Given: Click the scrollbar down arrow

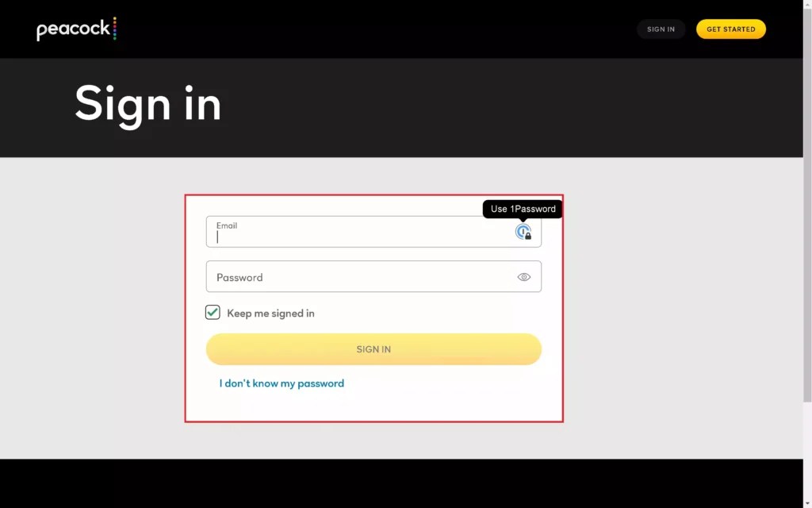Looking at the screenshot, I should 806,502.
